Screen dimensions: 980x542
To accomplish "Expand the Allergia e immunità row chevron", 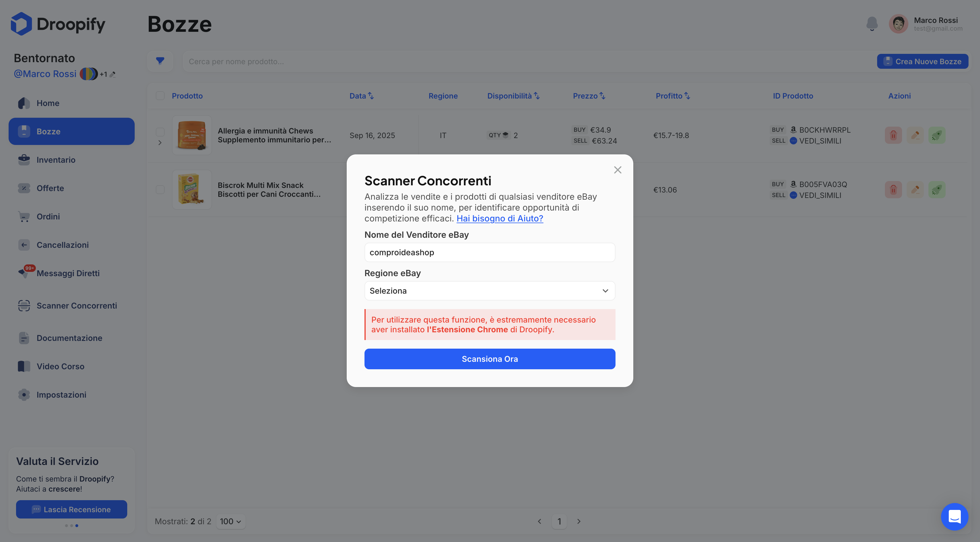I will 160,142.
